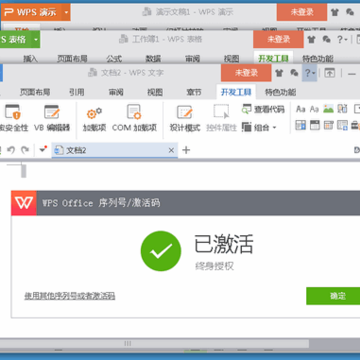Launch the VB 编辑器 tool

coord(52,118)
